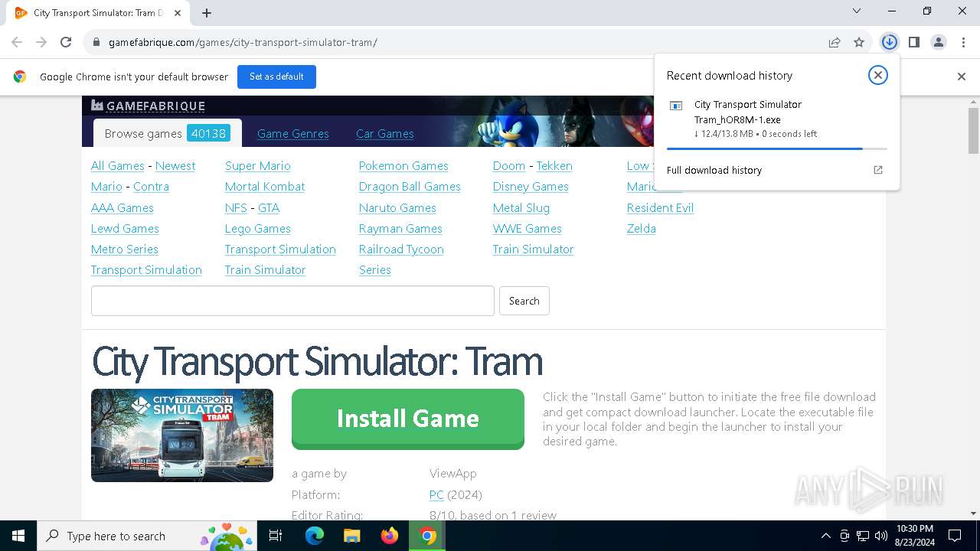Open the Zelda link
980x551 pixels.
[642, 228]
